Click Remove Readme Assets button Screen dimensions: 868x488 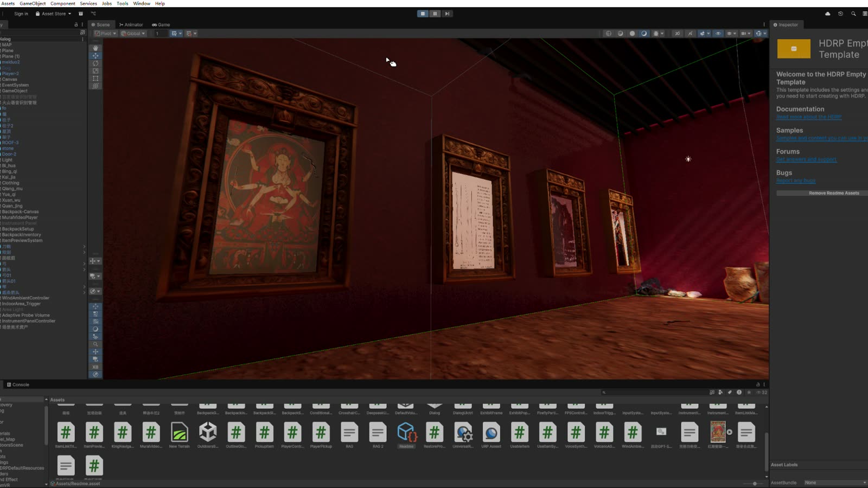tap(822, 193)
